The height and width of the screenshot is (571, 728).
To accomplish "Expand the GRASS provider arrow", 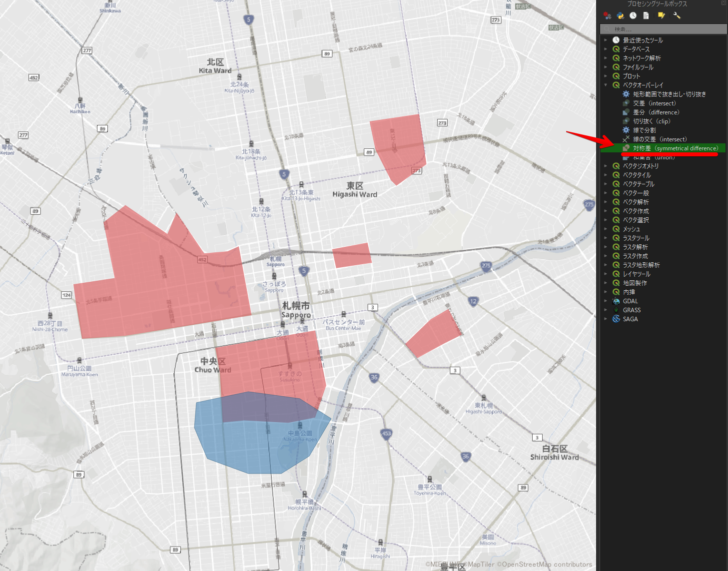I will tap(606, 310).
